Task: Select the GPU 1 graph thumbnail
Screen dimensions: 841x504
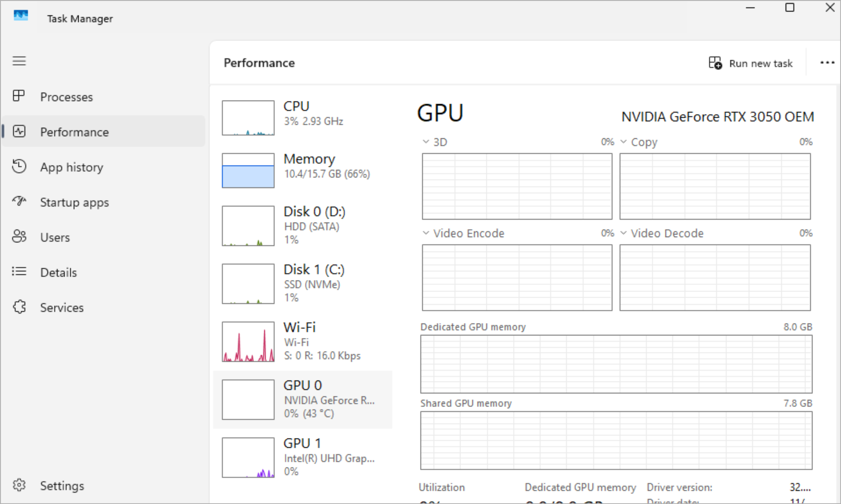Action: pyautogui.click(x=248, y=457)
